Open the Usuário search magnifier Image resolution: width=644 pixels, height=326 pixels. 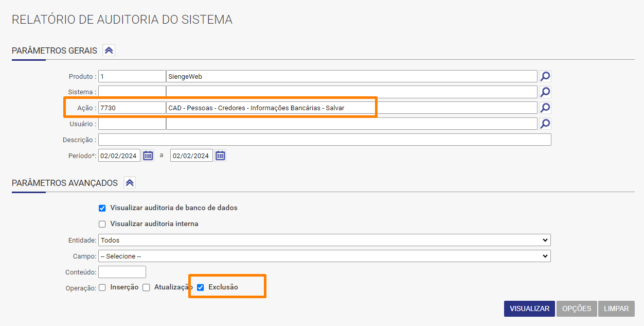[545, 124]
